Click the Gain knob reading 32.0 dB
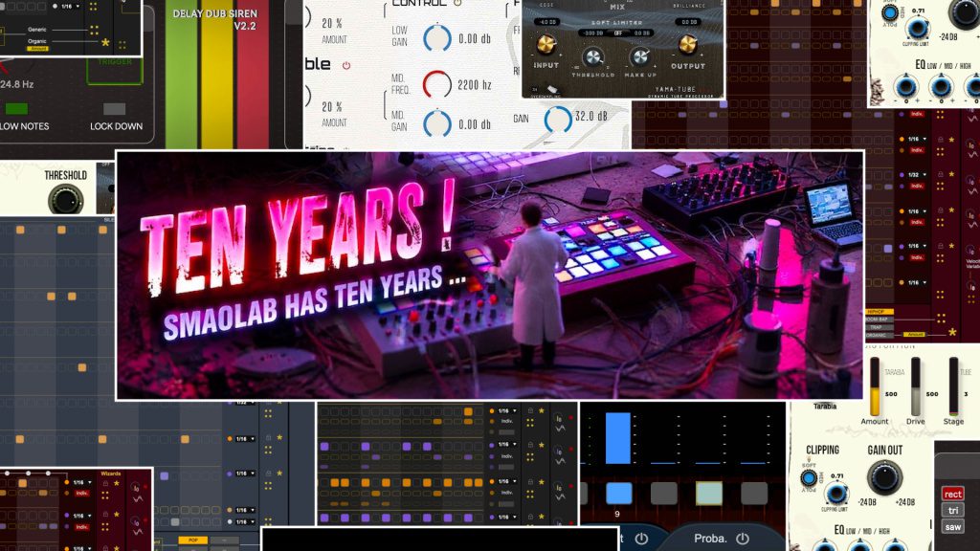 click(x=558, y=119)
